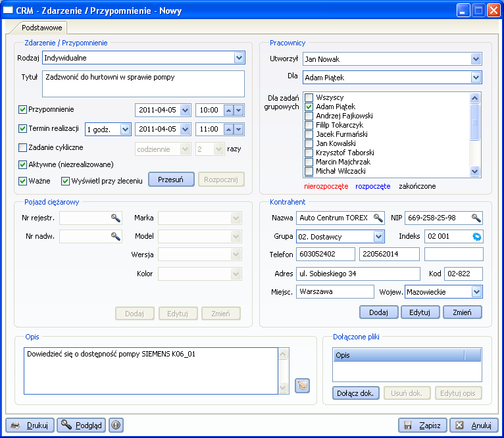Open note editor icon beside Opis box
Viewport: 504px width, 438px height.
(x=302, y=385)
